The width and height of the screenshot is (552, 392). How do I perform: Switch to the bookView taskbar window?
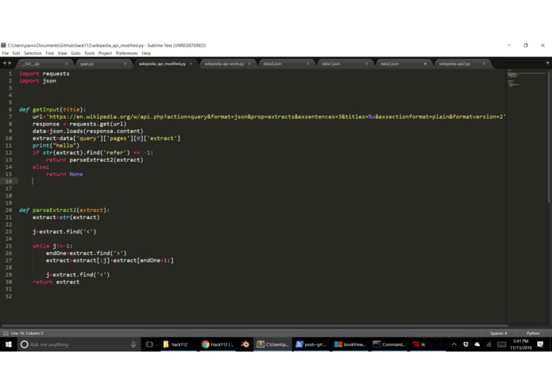350,344
